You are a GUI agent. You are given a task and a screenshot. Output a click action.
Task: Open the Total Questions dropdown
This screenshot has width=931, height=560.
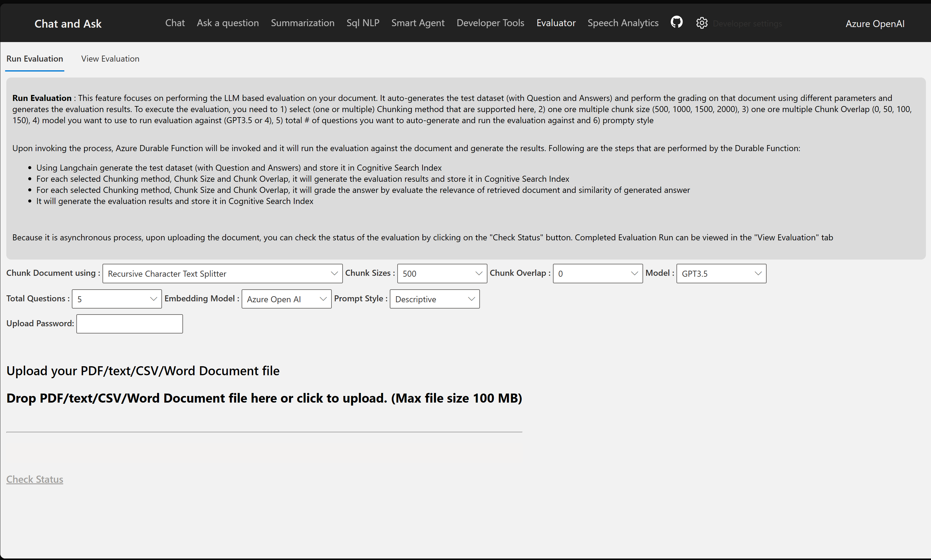[x=117, y=299]
